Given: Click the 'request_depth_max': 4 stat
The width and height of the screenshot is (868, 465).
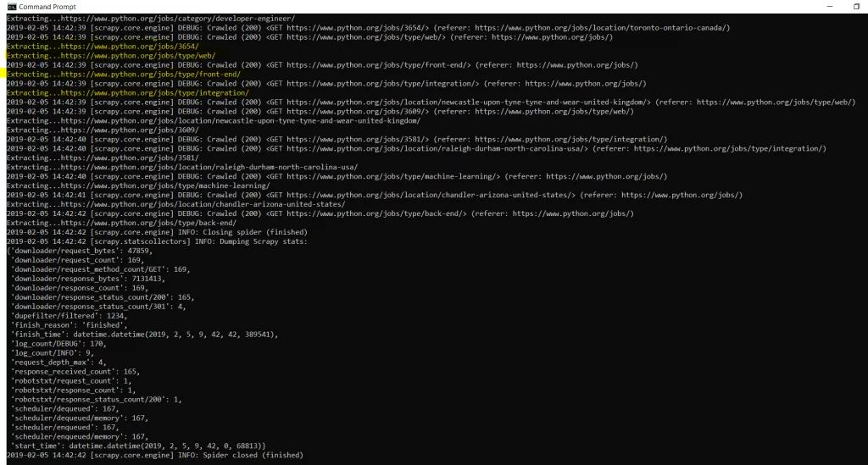Looking at the screenshot, I should (58, 363).
